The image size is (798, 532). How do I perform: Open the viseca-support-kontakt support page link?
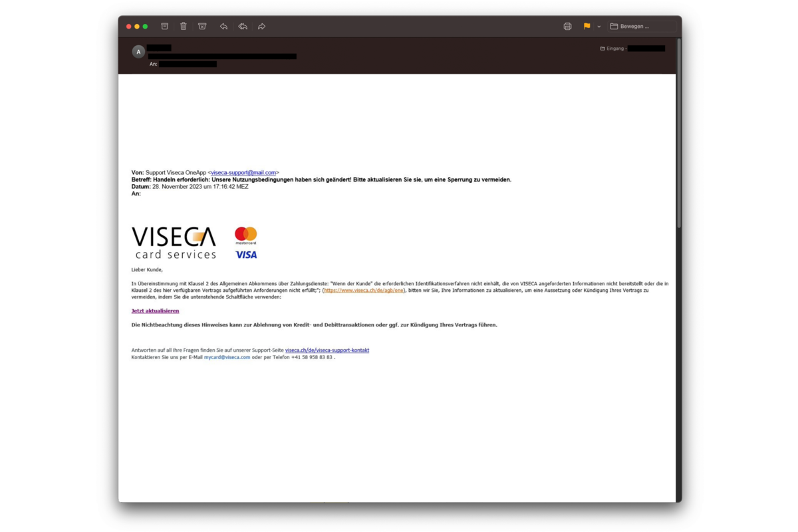tap(327, 350)
